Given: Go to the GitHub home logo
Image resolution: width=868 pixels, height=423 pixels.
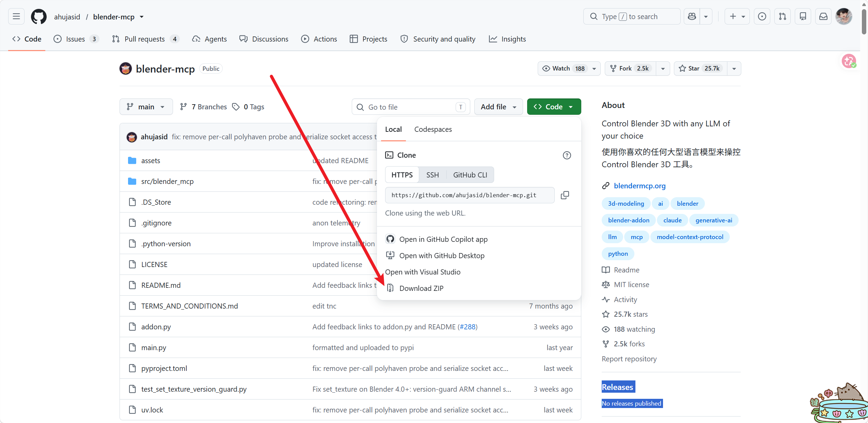Looking at the screenshot, I should 39,16.
